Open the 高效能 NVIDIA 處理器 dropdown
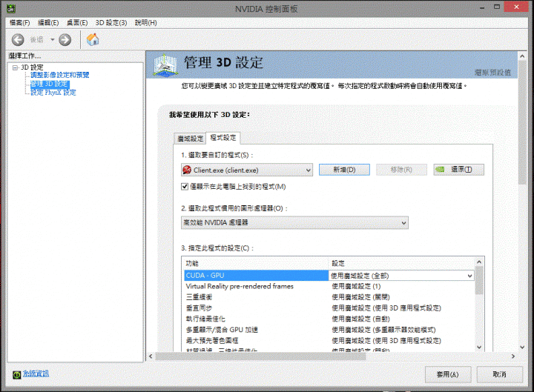Image resolution: width=534 pixels, height=392 pixels. [403, 223]
